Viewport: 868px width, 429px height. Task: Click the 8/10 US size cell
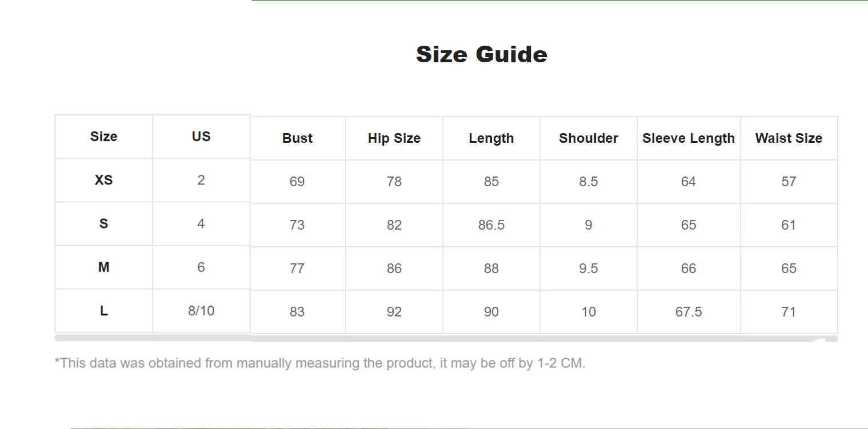(x=201, y=311)
